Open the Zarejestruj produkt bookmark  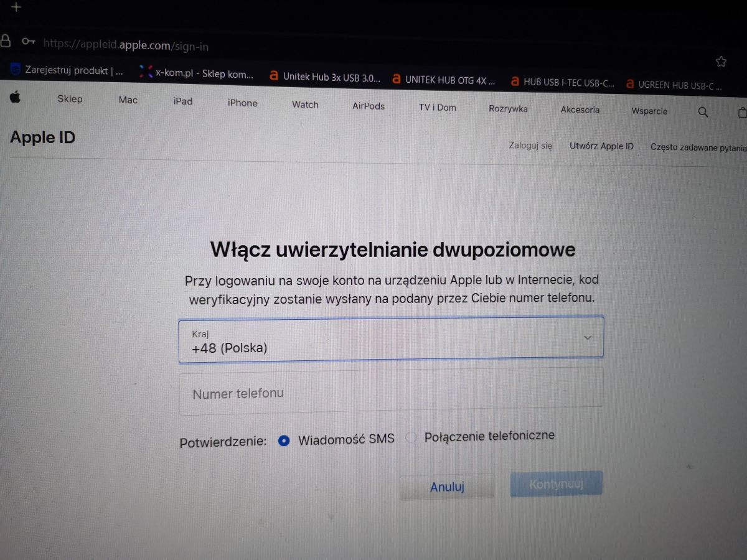point(67,70)
